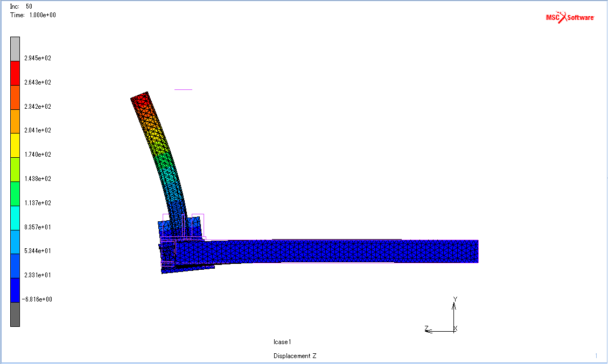
Task: Click the legend value 1.137e+02
Action: tap(38, 203)
